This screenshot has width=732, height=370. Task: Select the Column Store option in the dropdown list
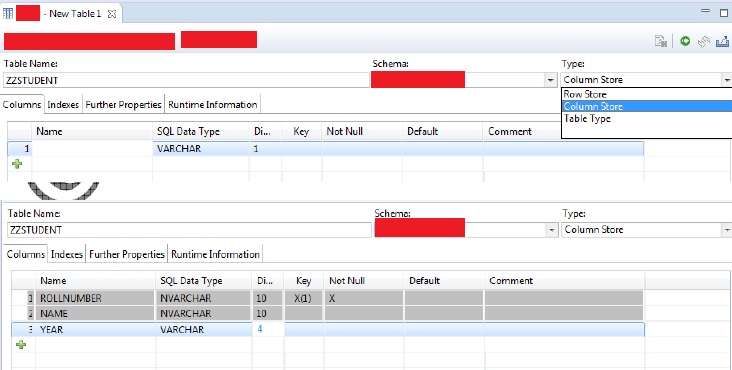pos(647,106)
